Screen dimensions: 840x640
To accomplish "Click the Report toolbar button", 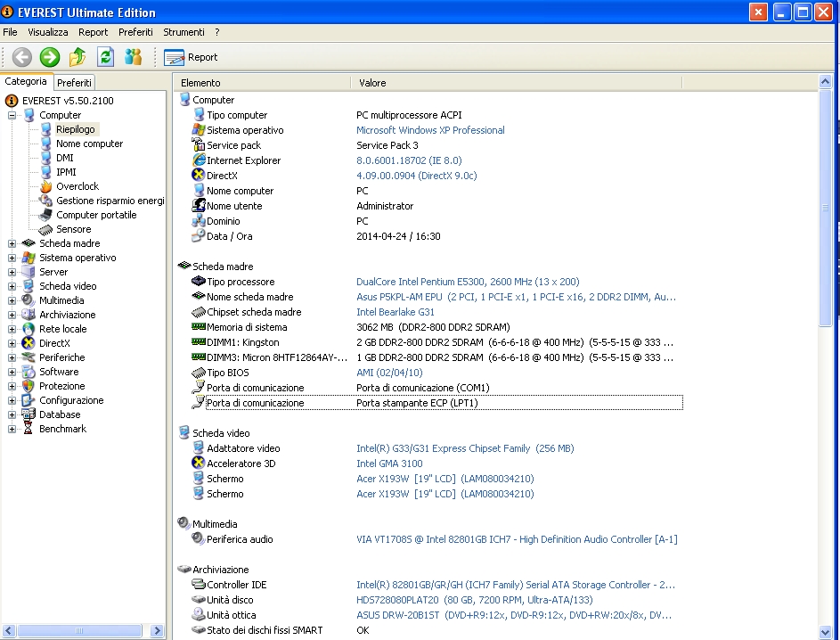I will [191, 57].
